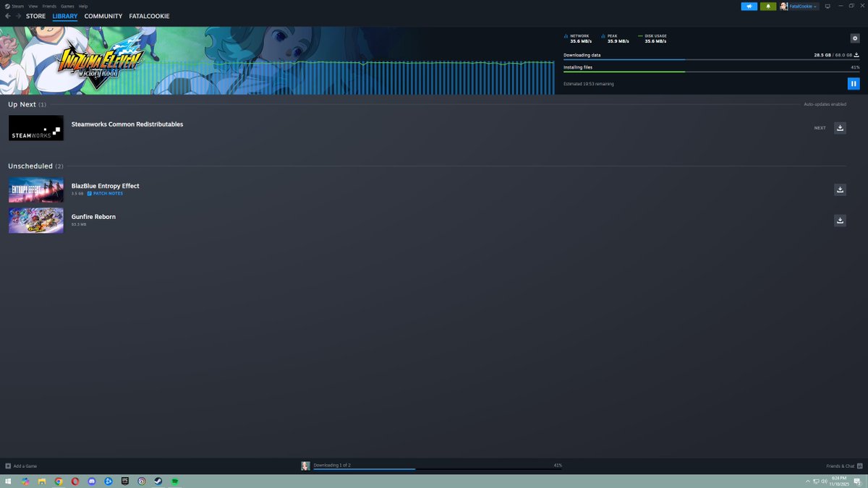Open Google Chrome from the taskbar
868x488 pixels.
pyautogui.click(x=59, y=481)
